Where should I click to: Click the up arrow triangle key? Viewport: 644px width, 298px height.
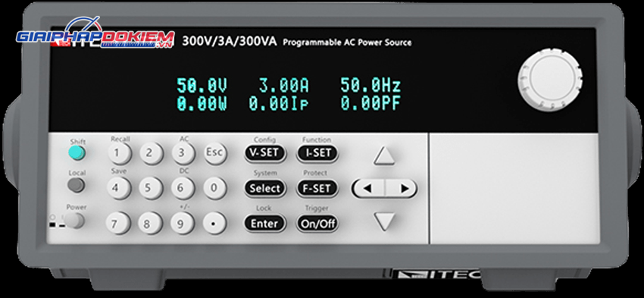pos(384,157)
